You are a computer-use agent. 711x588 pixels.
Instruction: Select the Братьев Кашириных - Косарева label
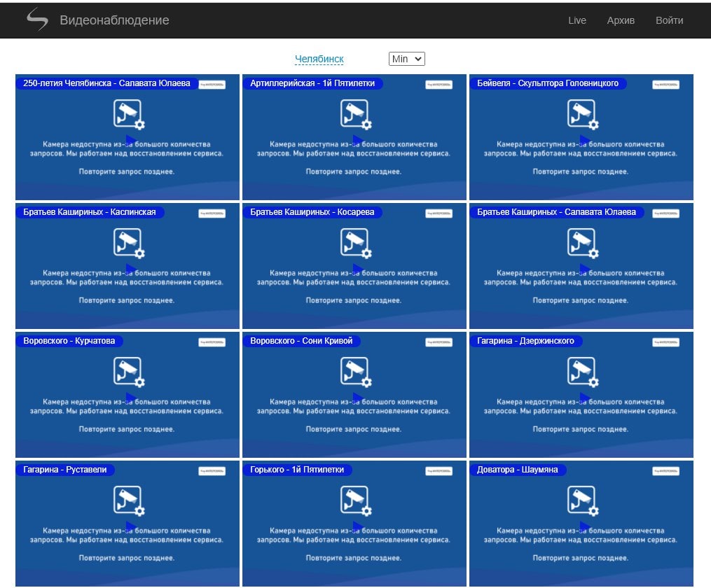312,212
